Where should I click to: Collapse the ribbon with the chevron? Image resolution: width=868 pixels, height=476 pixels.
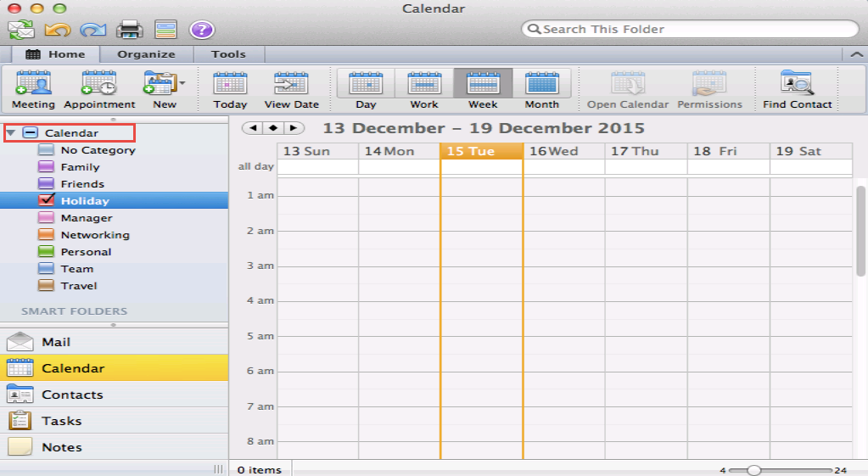pyautogui.click(x=856, y=54)
